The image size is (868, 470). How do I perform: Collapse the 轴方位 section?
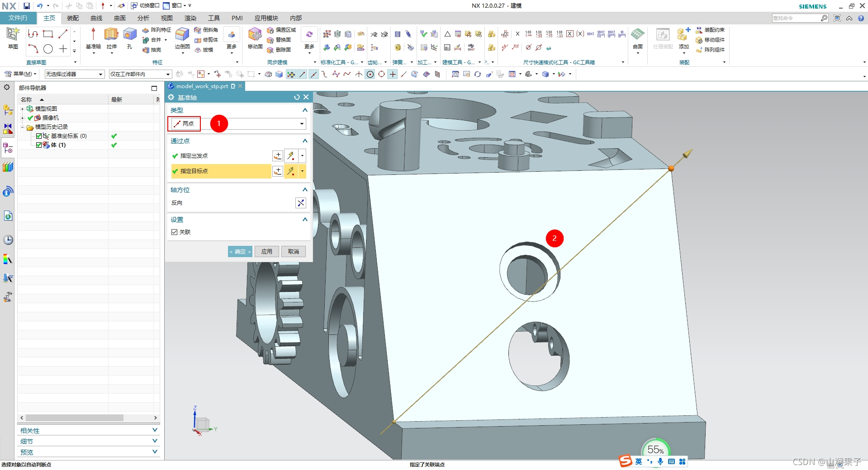click(x=305, y=190)
